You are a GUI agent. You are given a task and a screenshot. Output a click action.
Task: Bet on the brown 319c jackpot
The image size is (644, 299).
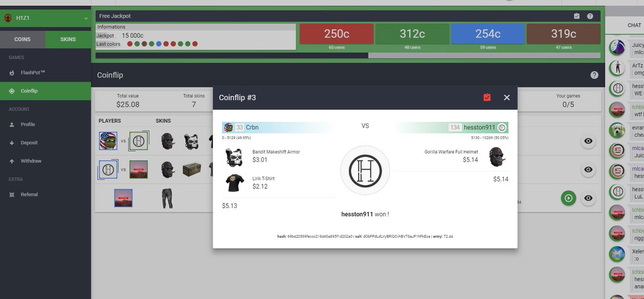coord(563,34)
